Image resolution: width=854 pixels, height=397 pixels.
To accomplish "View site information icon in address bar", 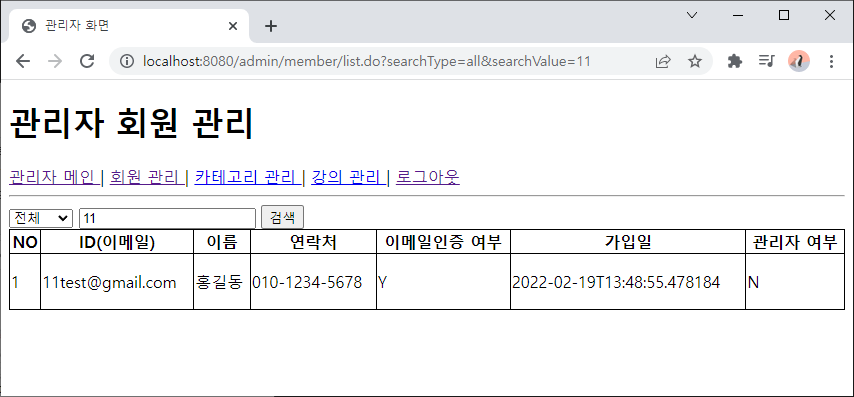I will [x=127, y=61].
